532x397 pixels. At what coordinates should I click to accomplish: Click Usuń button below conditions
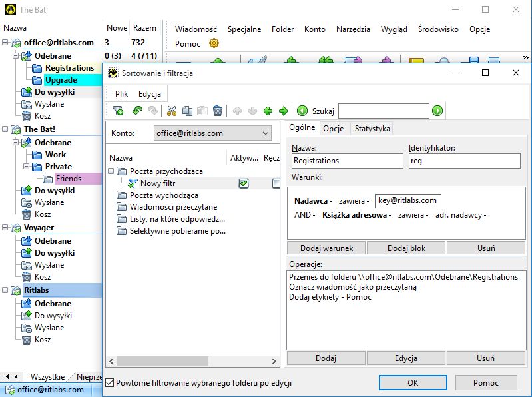486,248
